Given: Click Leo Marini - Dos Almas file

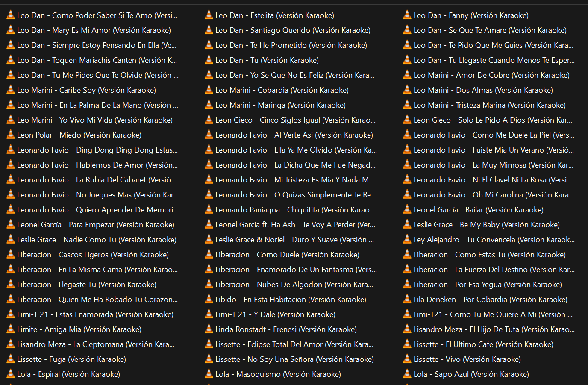Looking at the screenshot, I should coord(478,90).
